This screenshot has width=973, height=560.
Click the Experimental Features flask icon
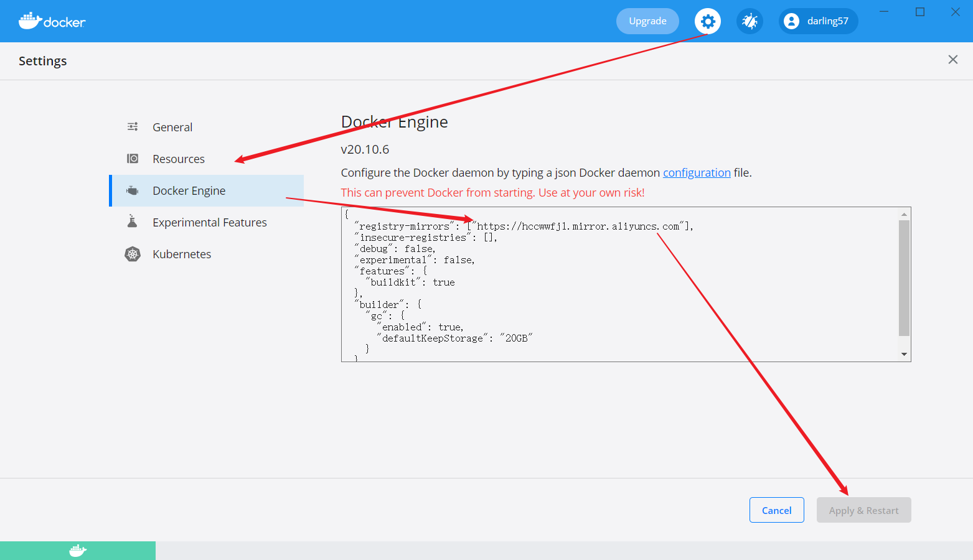click(x=133, y=222)
